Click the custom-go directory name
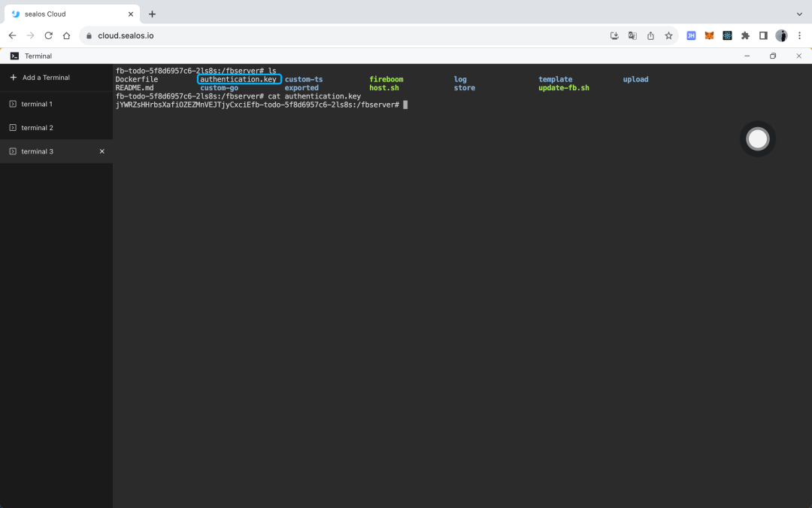 tap(219, 87)
